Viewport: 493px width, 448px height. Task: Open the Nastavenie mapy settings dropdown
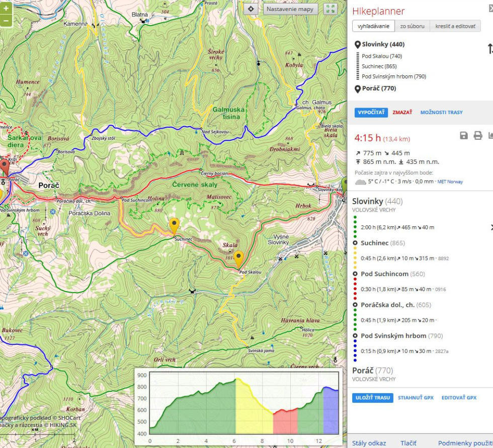point(290,9)
